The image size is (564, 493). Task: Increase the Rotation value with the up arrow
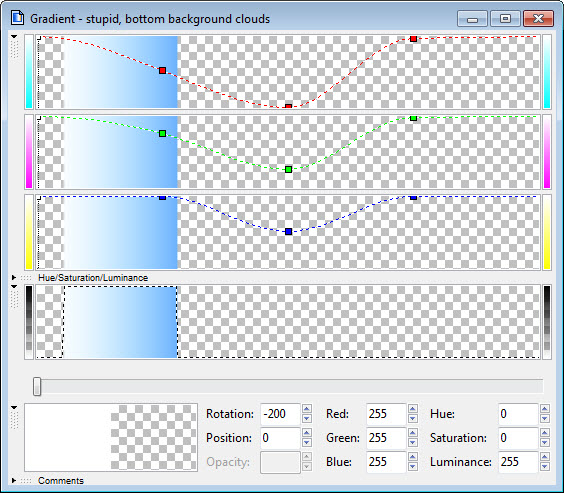pos(306,409)
